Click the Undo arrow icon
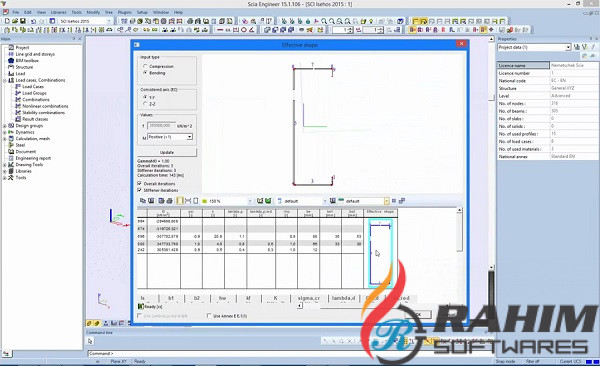The height and width of the screenshot is (366, 600). (33, 21)
